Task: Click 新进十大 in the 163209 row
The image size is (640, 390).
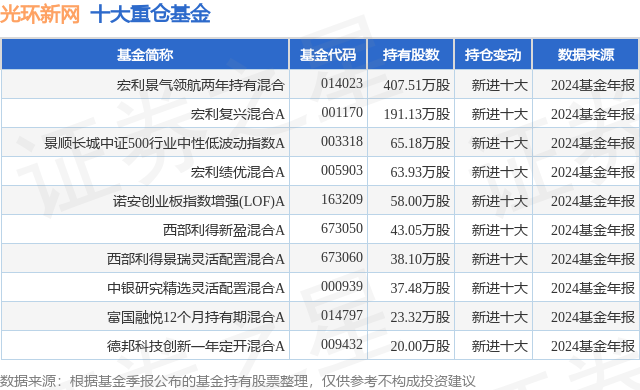Action: [x=500, y=201]
